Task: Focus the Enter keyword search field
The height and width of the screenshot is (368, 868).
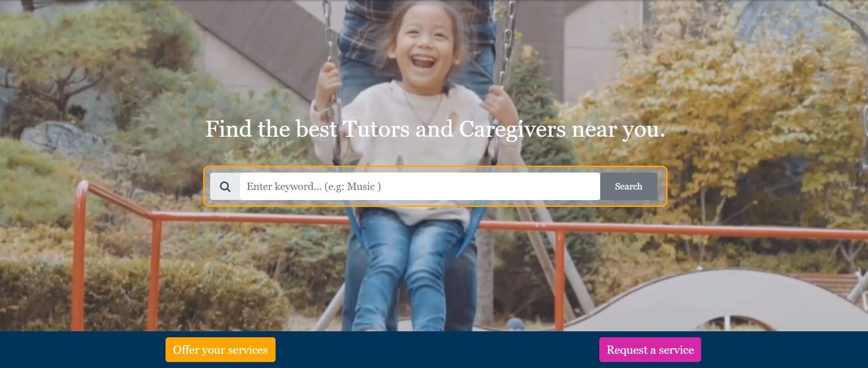Action: [420, 186]
